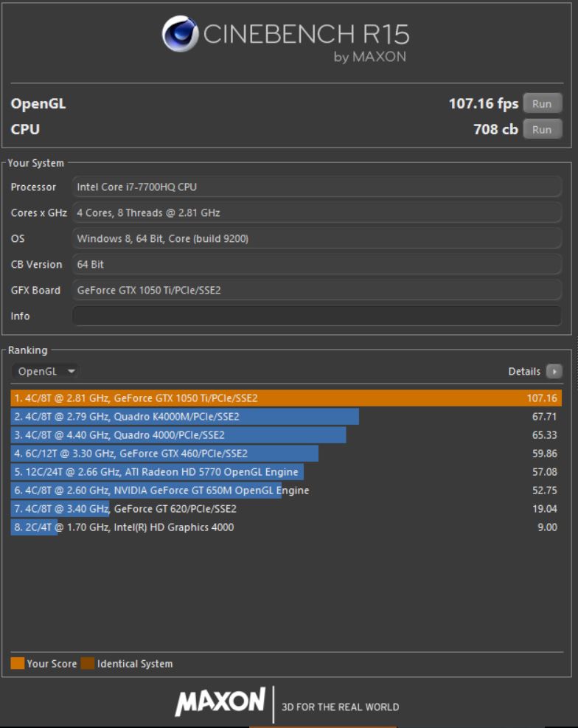Click the Details arrow button

[x=554, y=371]
